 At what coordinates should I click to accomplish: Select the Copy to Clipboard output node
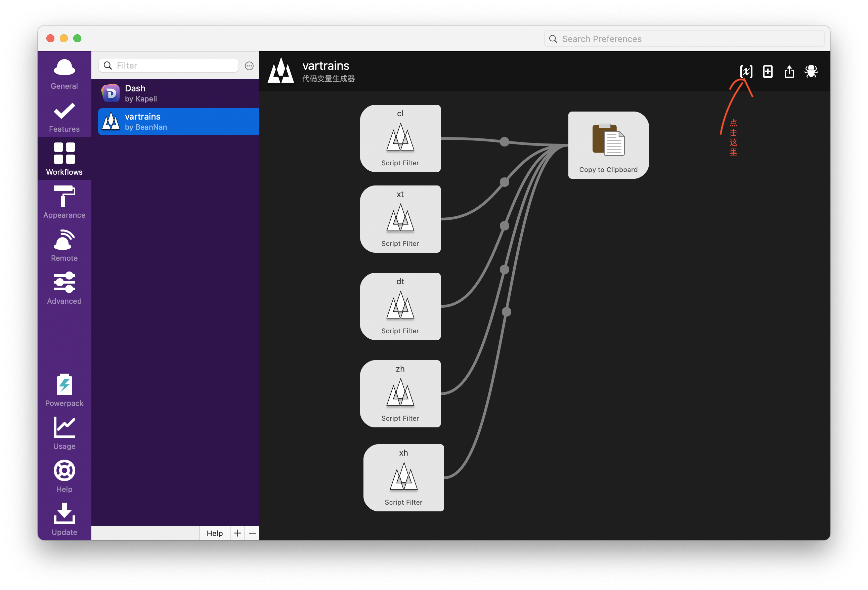pos(608,145)
